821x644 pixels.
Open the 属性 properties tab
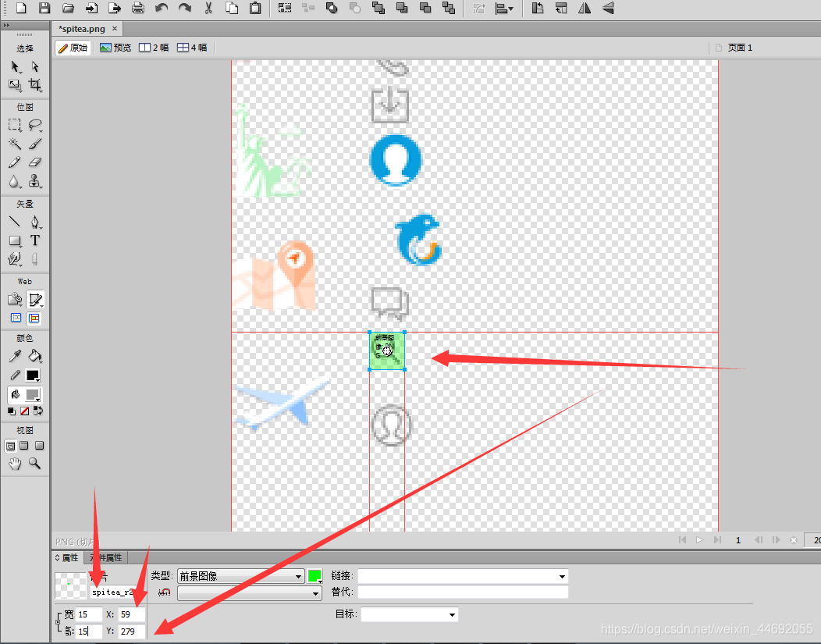coord(68,557)
